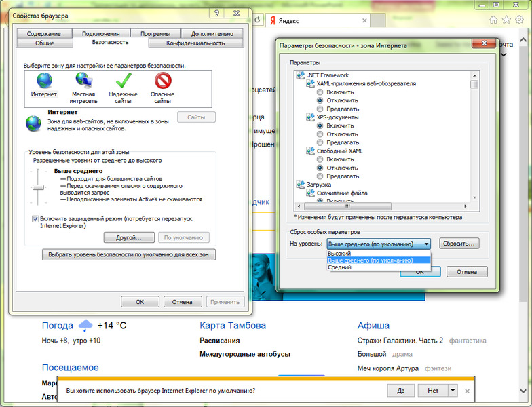Click the vertical scrollbar thumb in Параметры list

point(474,84)
